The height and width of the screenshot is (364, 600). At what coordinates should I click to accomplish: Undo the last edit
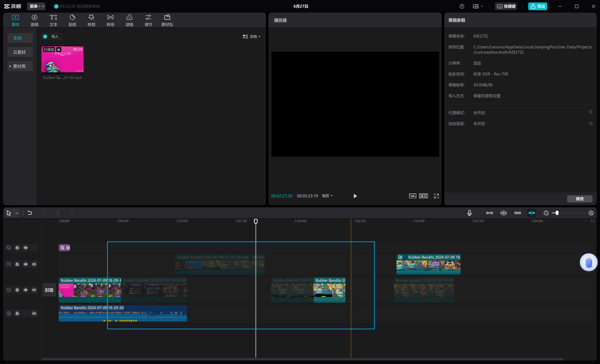pyautogui.click(x=30, y=213)
